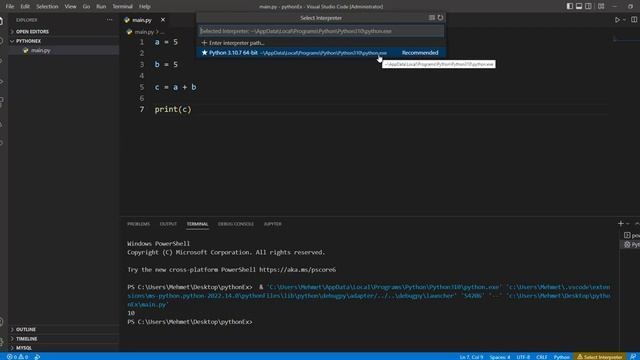Viewport: 640px width, 360px height.
Task: Open terminal launch profile dropdown arrow
Action: tap(628, 224)
